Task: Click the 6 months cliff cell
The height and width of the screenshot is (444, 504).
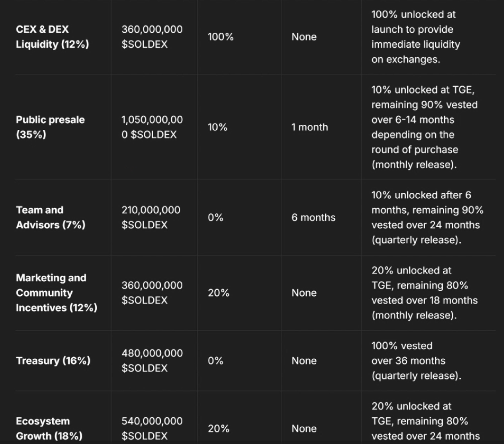Action: click(313, 217)
